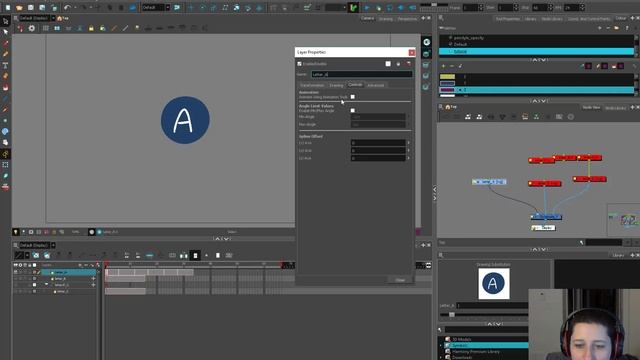Open the Advanced tab in Layer Properties
The image size is (640, 360).
[x=376, y=85]
